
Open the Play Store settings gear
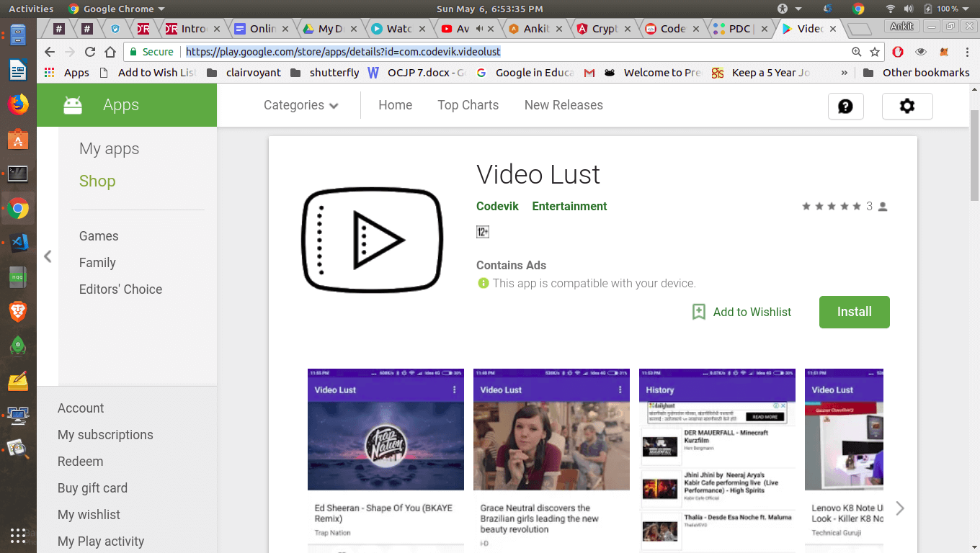[907, 106]
